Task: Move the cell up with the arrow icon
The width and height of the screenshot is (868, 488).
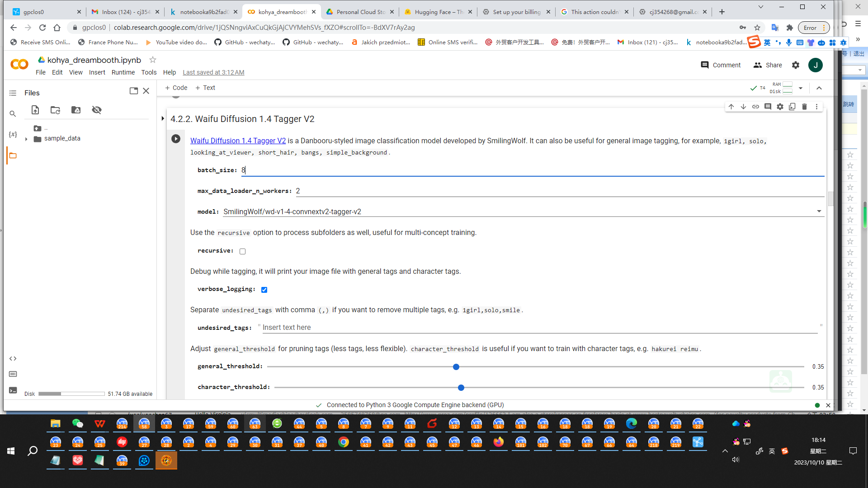Action: point(731,107)
